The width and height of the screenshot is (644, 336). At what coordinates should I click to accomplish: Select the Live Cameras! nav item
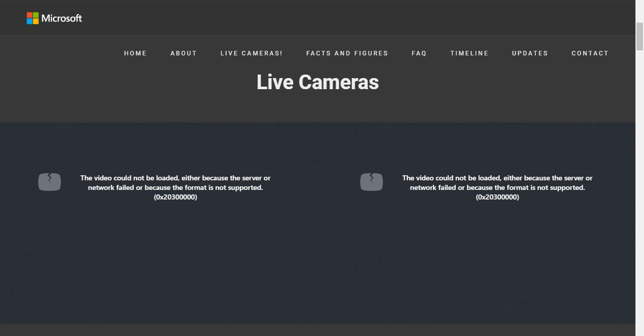pyautogui.click(x=252, y=53)
